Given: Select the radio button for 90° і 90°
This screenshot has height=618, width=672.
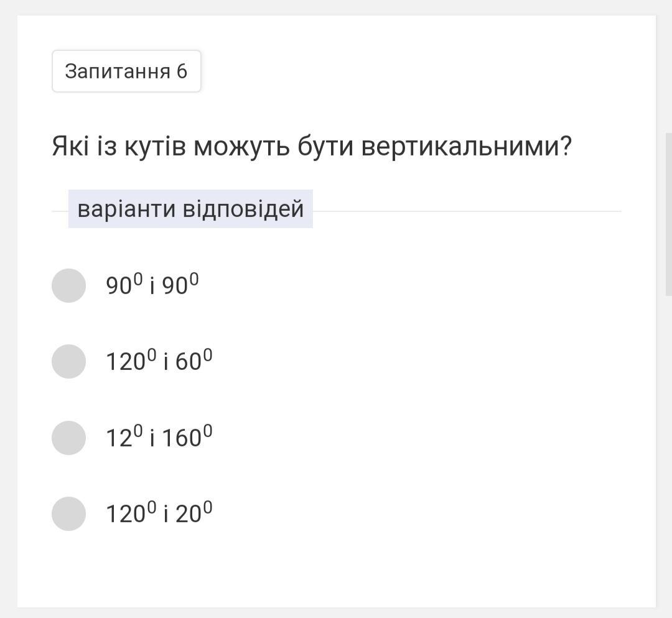Looking at the screenshot, I should [68, 285].
